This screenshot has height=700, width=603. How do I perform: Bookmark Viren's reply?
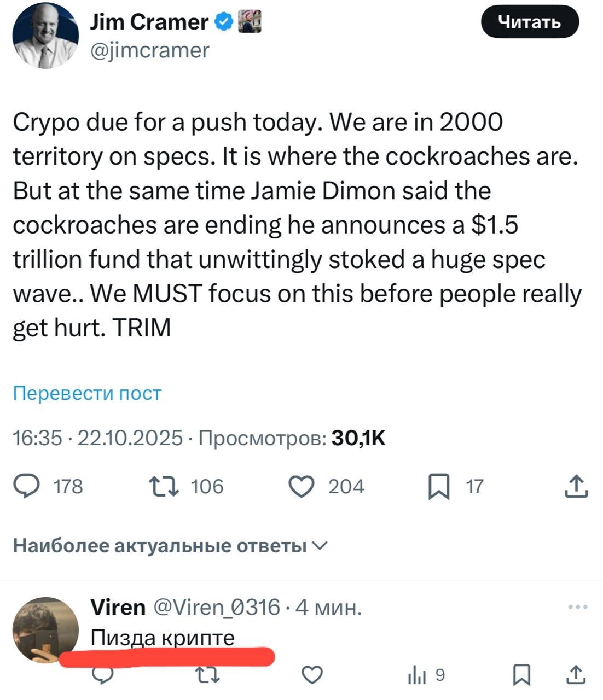click(x=521, y=676)
